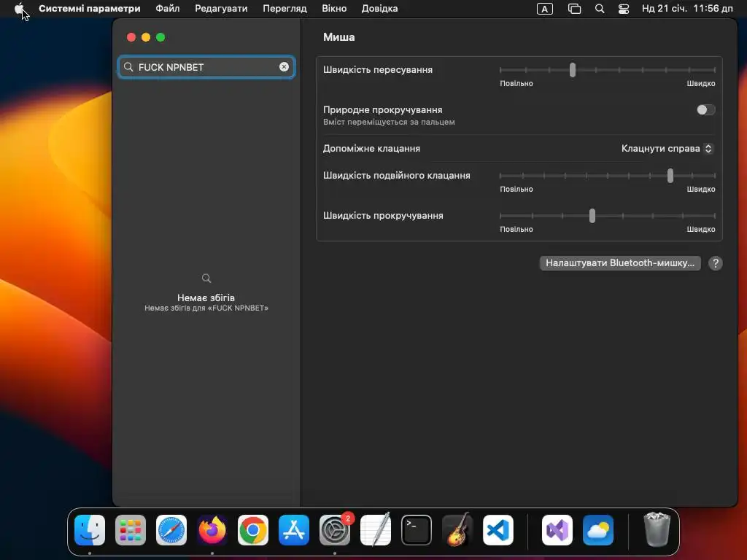Open System Settings icon in the Dock
747x560 pixels.
(335, 530)
